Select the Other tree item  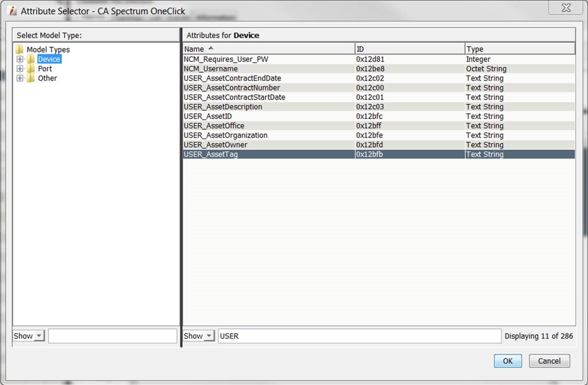pos(48,78)
